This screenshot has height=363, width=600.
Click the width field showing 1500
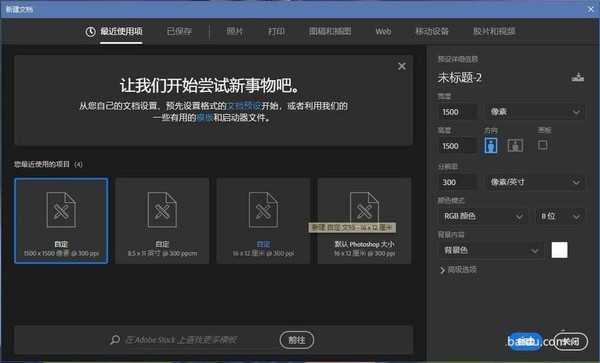tap(457, 112)
